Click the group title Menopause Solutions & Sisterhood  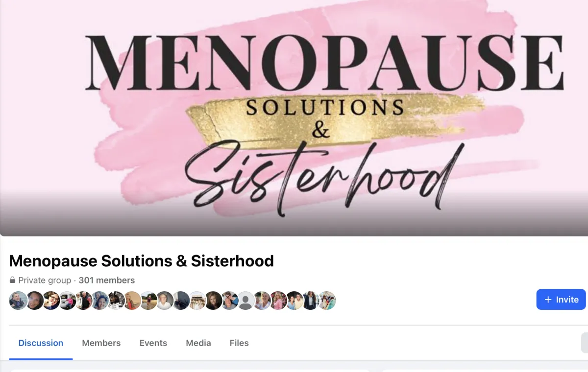(x=141, y=261)
